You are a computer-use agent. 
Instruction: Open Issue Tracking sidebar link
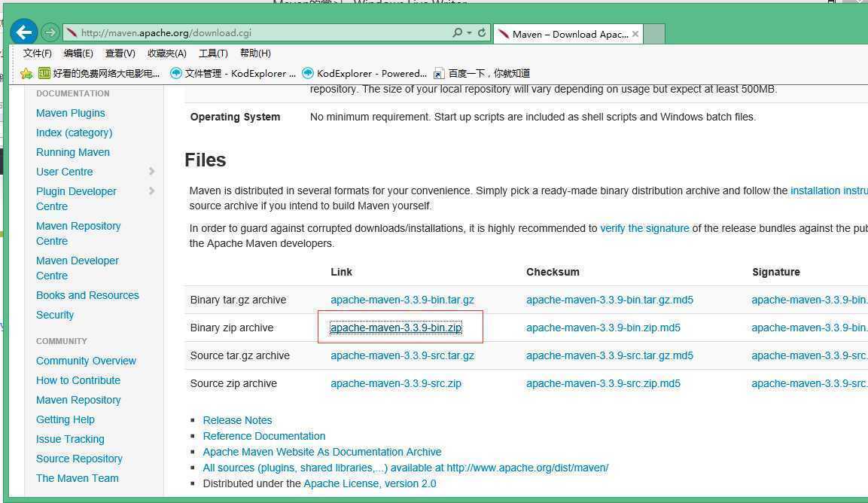70,439
